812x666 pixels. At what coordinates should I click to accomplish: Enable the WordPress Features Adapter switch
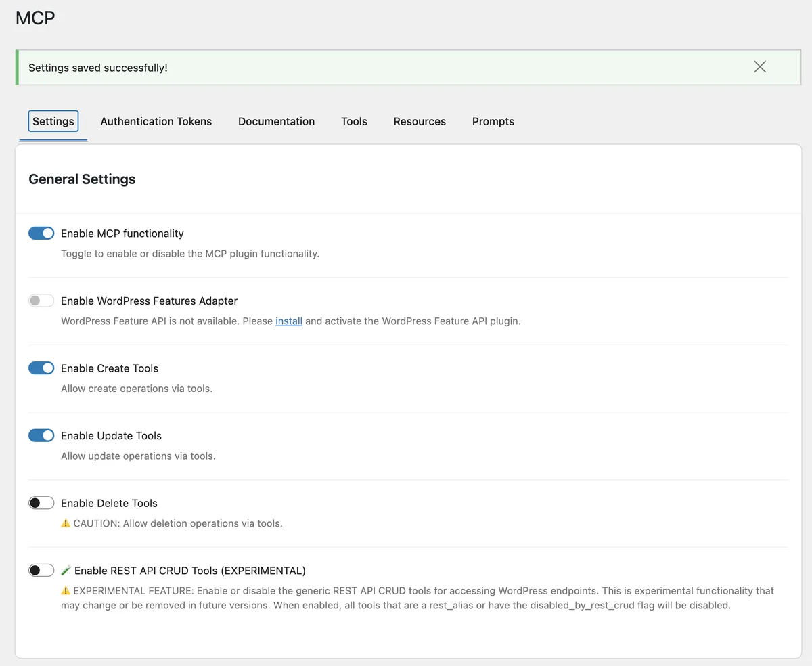41,301
